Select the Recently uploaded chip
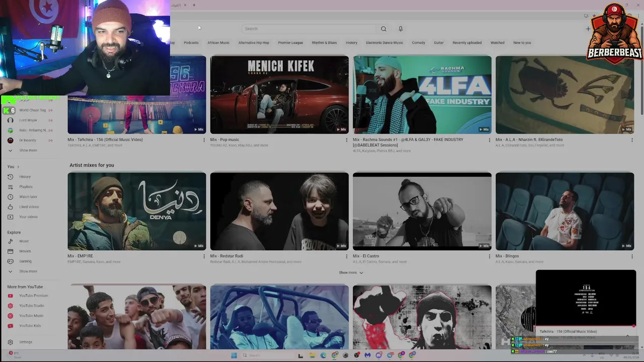The height and width of the screenshot is (362, 644). pos(467,43)
